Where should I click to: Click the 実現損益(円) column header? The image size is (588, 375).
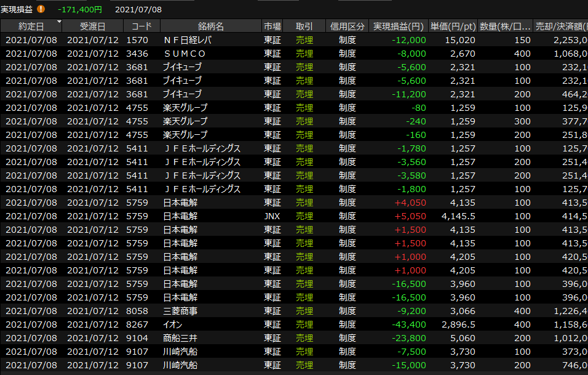pos(399,26)
